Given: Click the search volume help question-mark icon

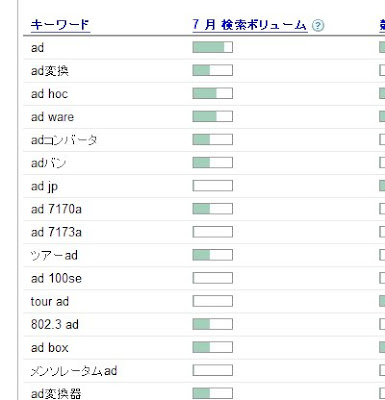Looking at the screenshot, I should 318,26.
